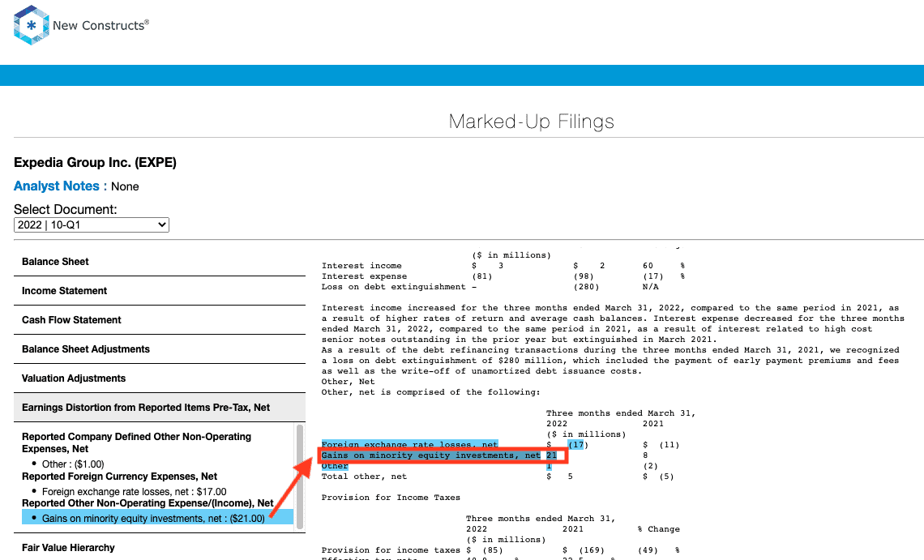Image resolution: width=924 pixels, height=560 pixels.
Task: Click 'Reported Other Non-Operating Expense/(Income), Net' heading
Action: pos(148,502)
